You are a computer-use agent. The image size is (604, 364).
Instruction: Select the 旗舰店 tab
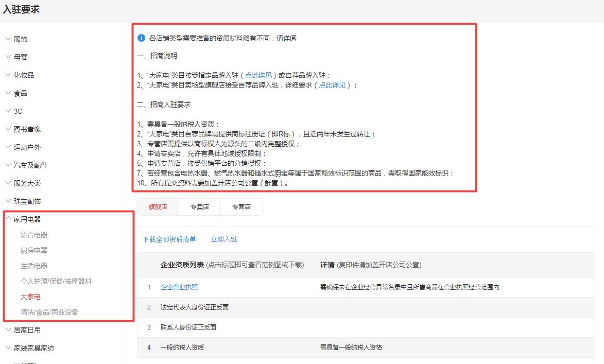(x=158, y=206)
